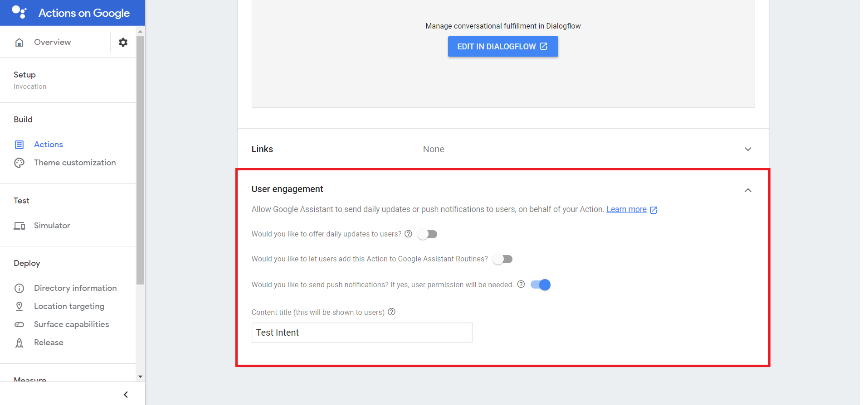Click the Invocation link under Setup
The height and width of the screenshot is (405, 868).
(x=30, y=87)
